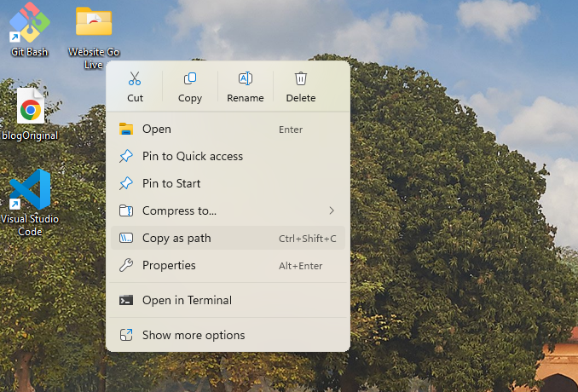Choose Open from the context menu
This screenshot has width=578, height=392.
click(157, 129)
